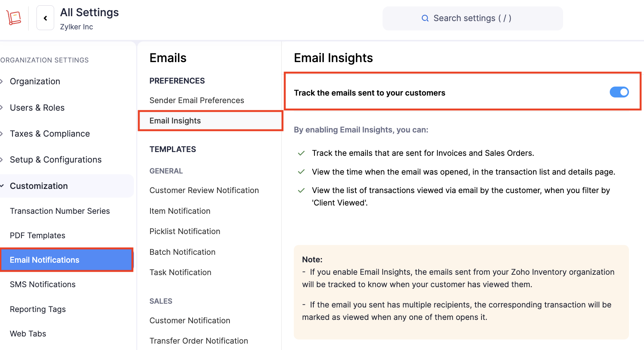This screenshot has height=350, width=644.
Task: Open Transaction Number Series settings
Action: 60,211
